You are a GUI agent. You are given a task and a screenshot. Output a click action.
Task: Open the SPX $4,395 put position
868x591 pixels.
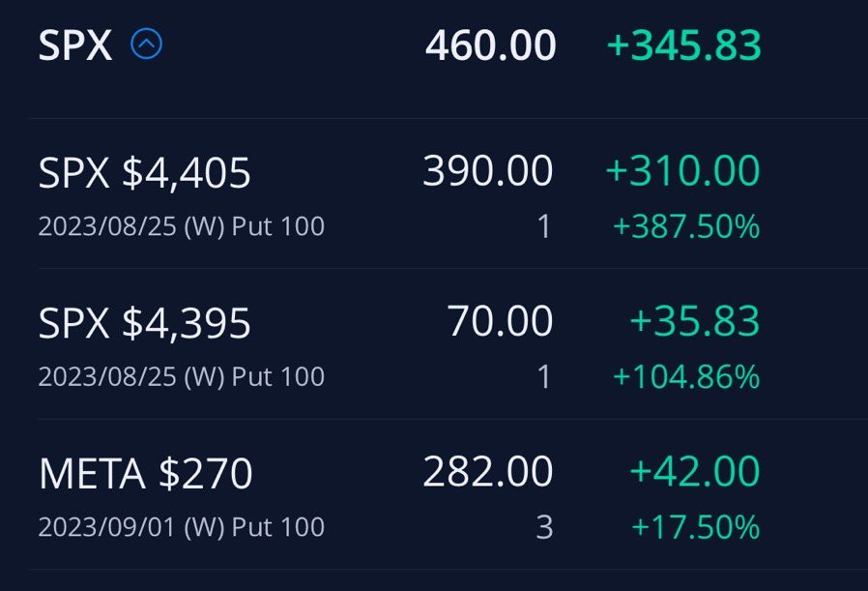(x=145, y=323)
